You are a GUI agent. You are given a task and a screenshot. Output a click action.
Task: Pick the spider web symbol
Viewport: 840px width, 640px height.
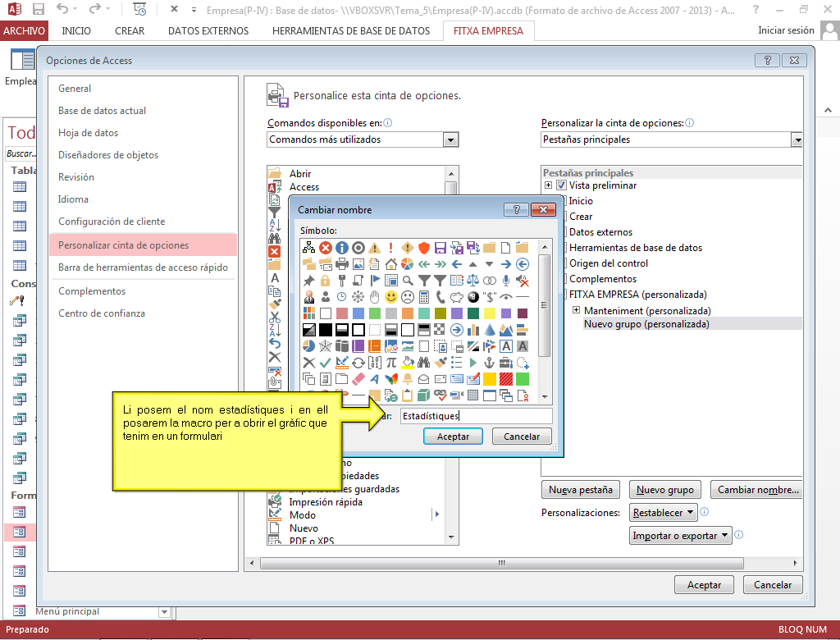[x=325, y=346]
